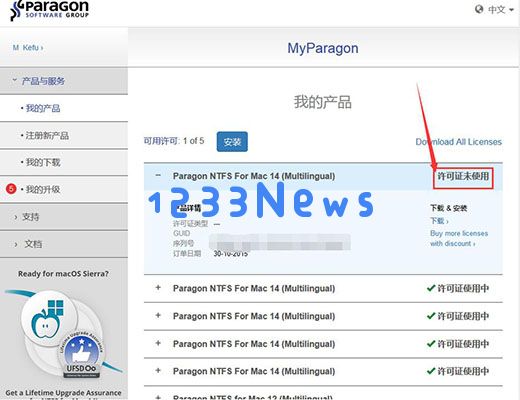Select 我的产品 in the sidebar
Viewport: 520px width, 400px height.
(43, 108)
